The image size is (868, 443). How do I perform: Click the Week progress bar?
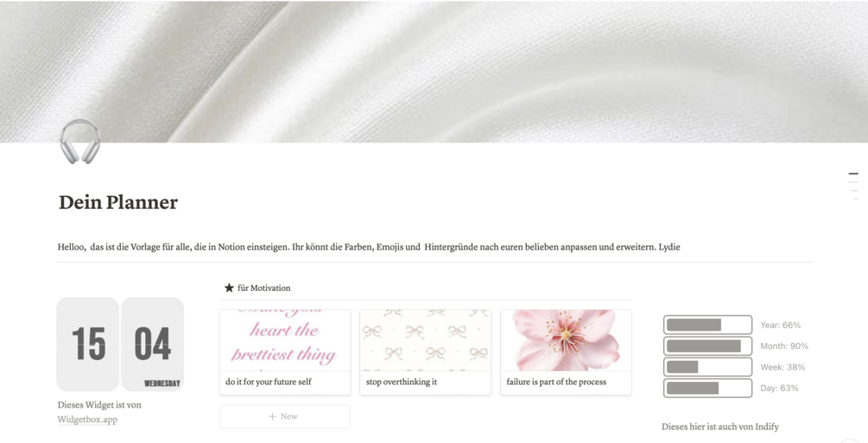[x=707, y=367]
